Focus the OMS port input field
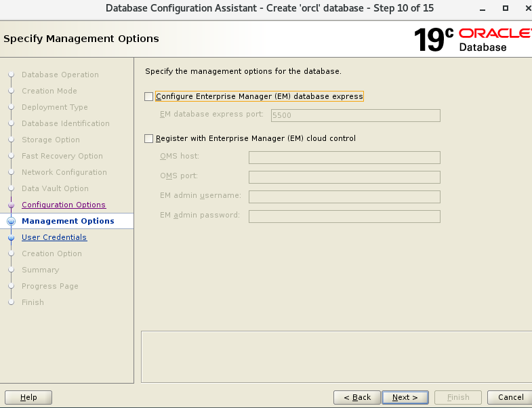The height and width of the screenshot is (408, 532). 344,177
